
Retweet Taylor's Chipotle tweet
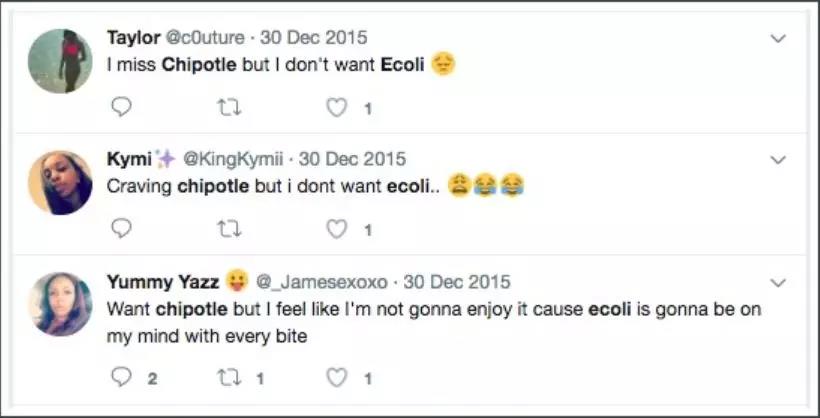229,107
